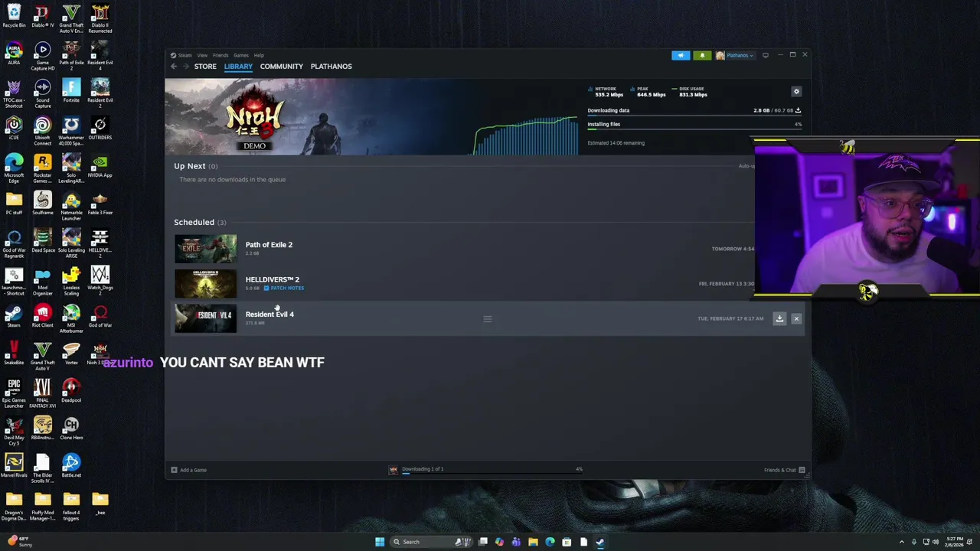The width and height of the screenshot is (980, 551).
Task: Switch to the COMMUNITY tab
Action: 281,67
